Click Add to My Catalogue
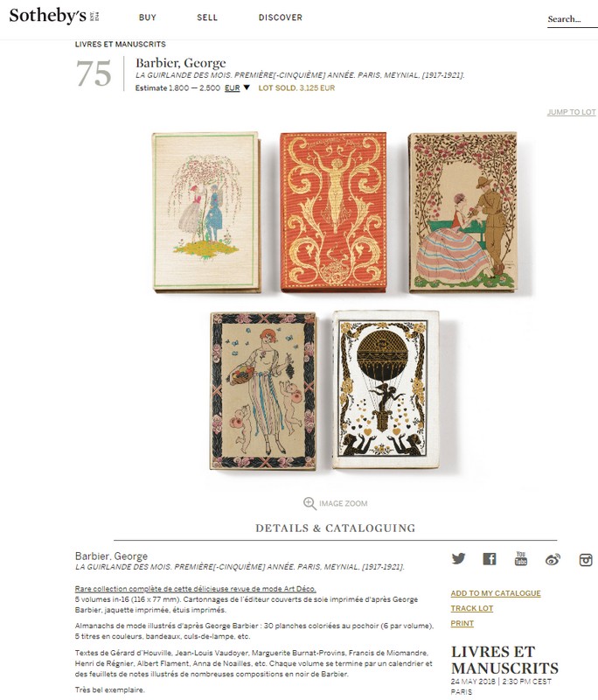Screen dimensions: 598x700 [x=496, y=593]
